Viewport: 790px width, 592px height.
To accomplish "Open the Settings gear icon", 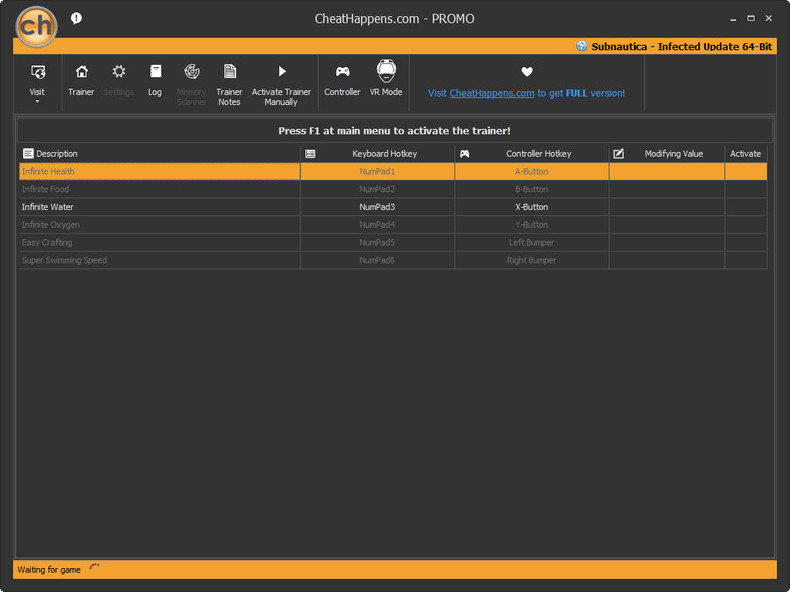I will click(x=119, y=72).
